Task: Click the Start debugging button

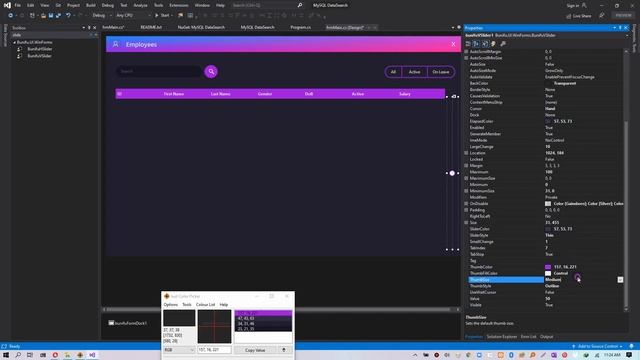Action: pos(162,16)
